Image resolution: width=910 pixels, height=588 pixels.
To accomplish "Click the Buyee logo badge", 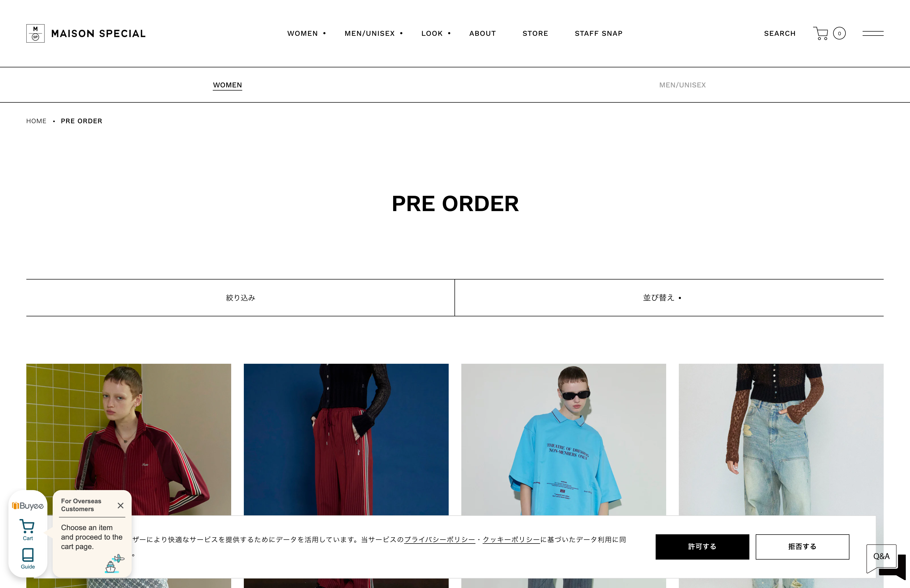I will point(28,506).
